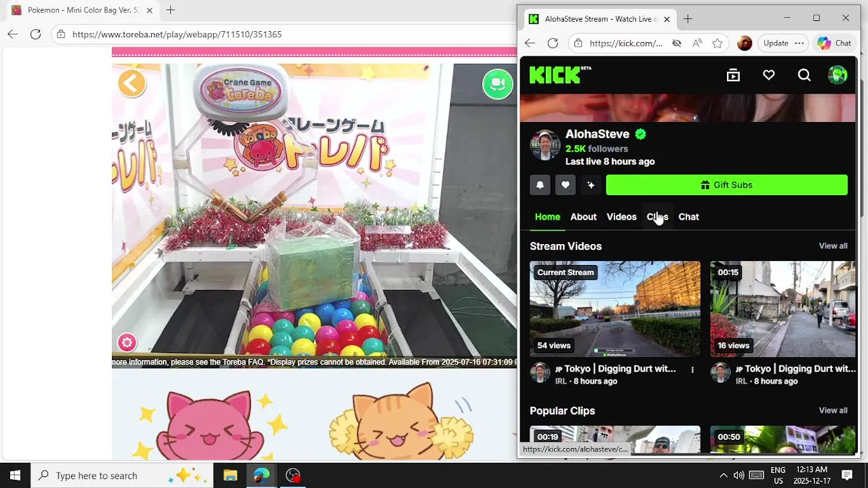The image size is (868, 488).
Task: Close the AlohaSteve Stream tab
Action: [x=667, y=19]
